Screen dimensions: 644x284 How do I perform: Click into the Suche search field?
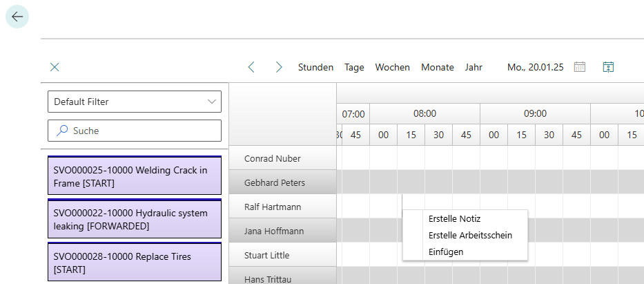tap(135, 131)
